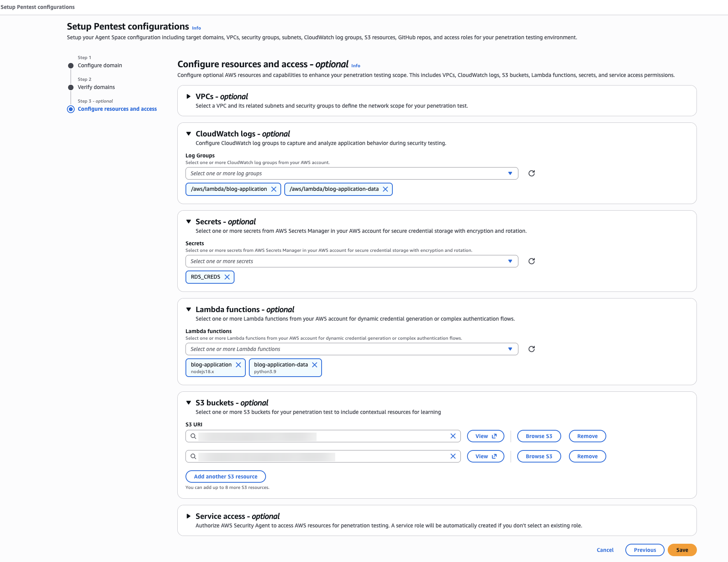Remove the /aws/lambda/blog-application log group tag

pos(274,189)
